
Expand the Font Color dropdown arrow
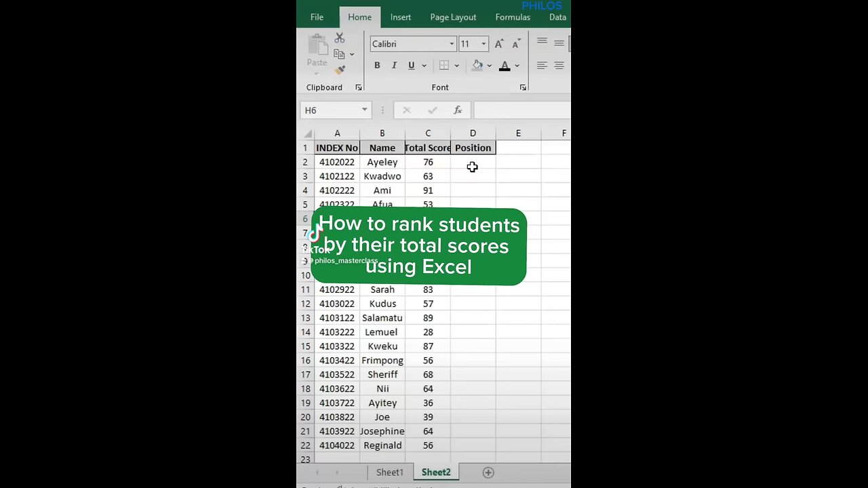(517, 66)
